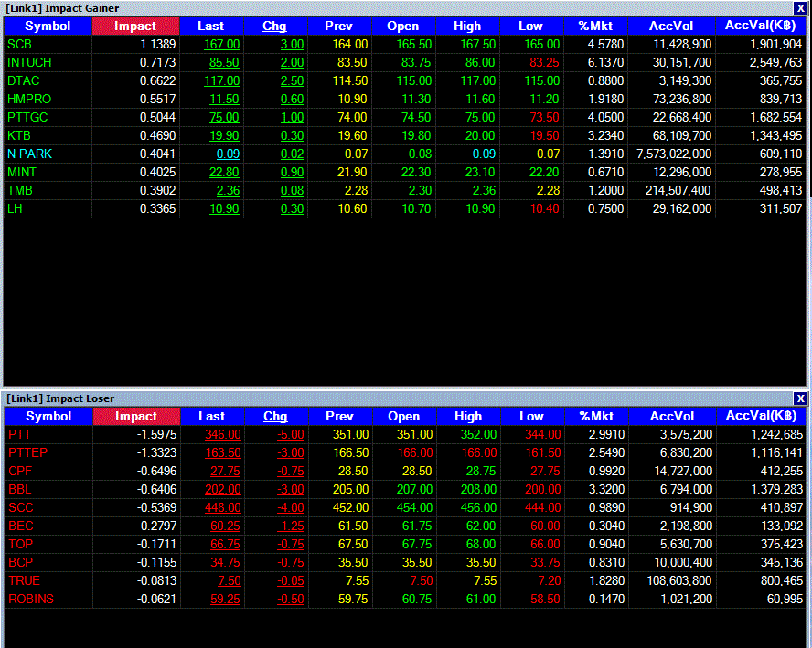
Task: Close the Impact Gainer panel
Action: (x=800, y=8)
